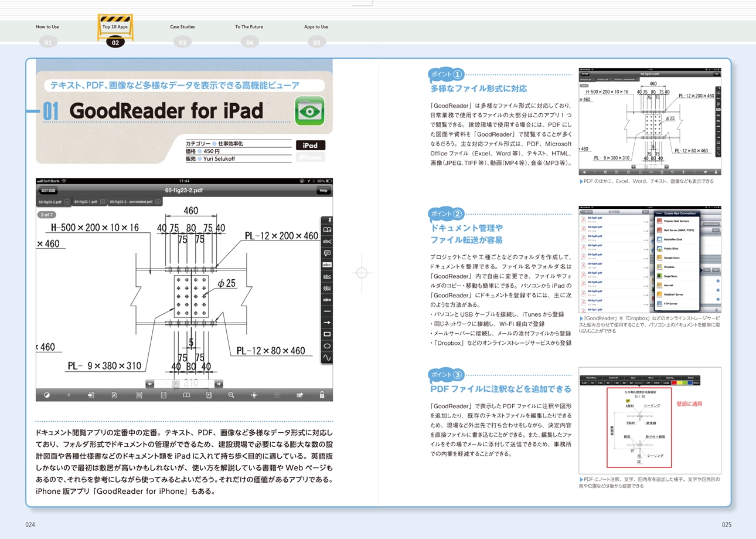Click the iPad platform badge
This screenshot has height=539, width=756.
[310, 145]
